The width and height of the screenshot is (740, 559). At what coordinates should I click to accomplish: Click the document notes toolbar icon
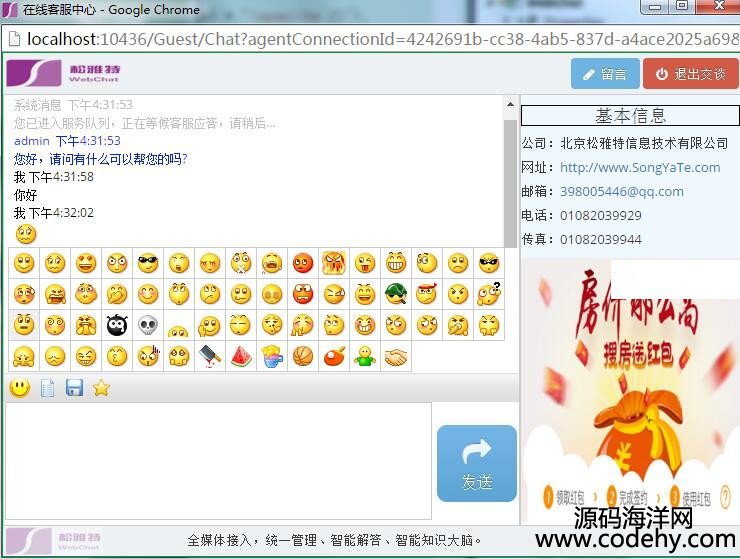click(x=47, y=388)
